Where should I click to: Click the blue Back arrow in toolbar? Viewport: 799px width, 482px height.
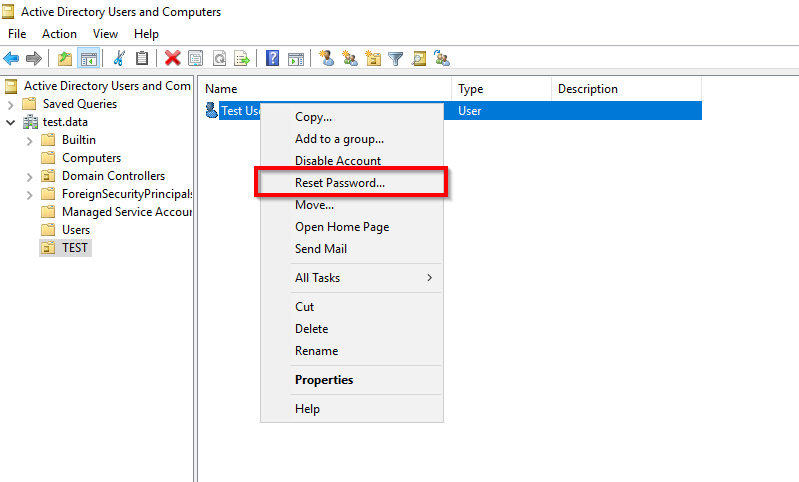point(11,59)
